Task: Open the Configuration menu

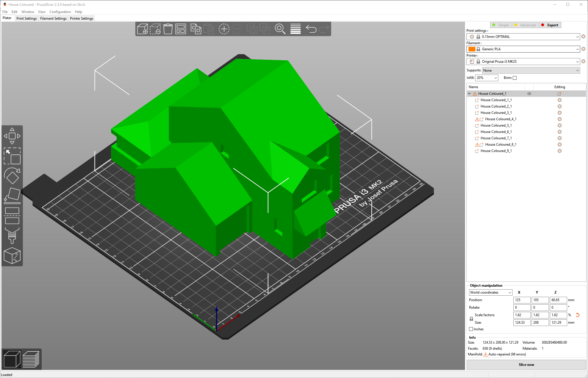Action: coord(60,12)
